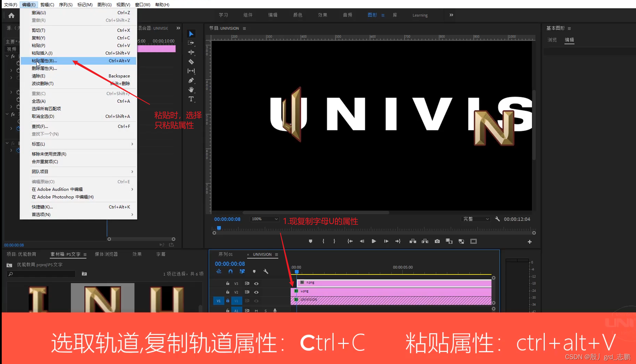Expand 在 Adobe Audition 中编辑 submenu

[x=78, y=189]
